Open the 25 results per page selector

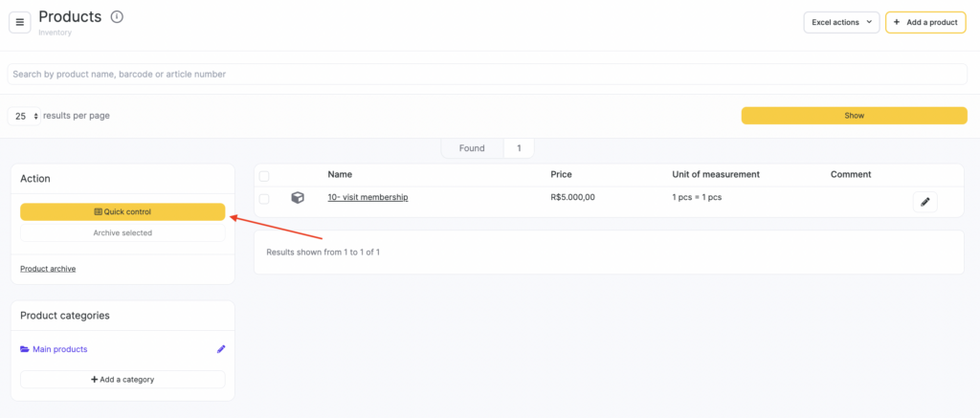[24, 116]
